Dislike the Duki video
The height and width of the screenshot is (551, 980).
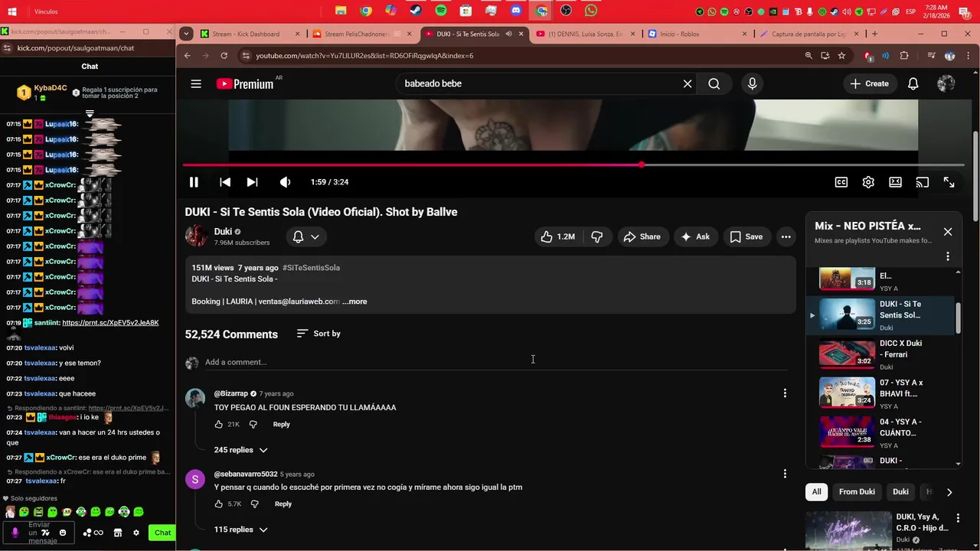pos(597,237)
